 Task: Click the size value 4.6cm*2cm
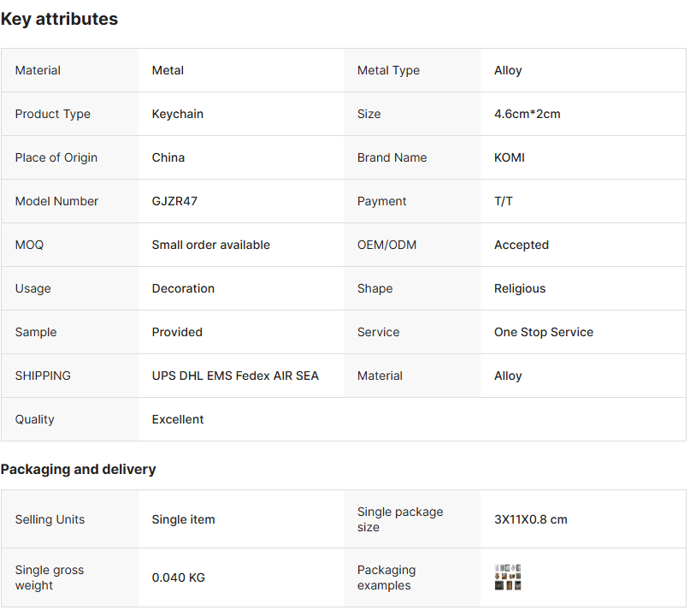[x=527, y=114]
